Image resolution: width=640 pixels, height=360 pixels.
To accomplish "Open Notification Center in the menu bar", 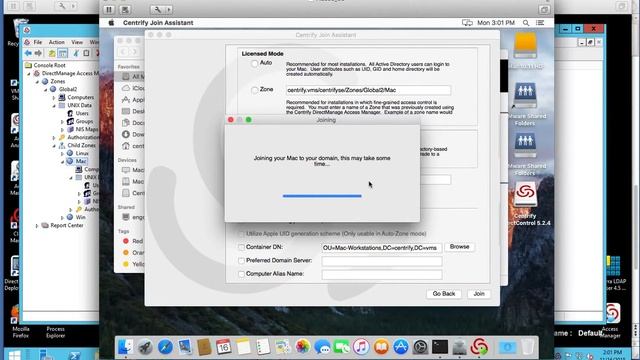I will pos(540,23).
